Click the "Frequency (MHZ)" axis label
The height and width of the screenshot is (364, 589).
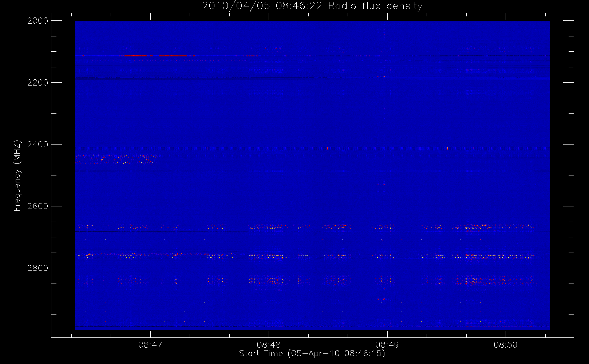tap(17, 175)
